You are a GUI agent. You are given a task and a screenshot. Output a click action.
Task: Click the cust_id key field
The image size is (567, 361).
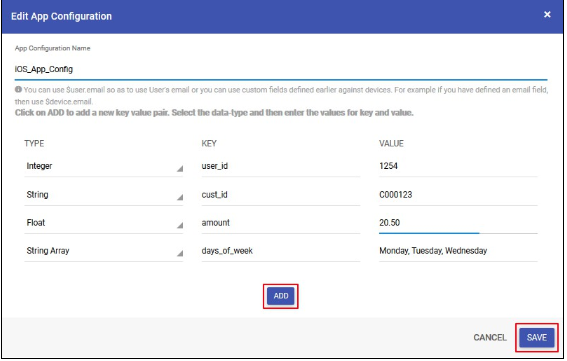281,195
